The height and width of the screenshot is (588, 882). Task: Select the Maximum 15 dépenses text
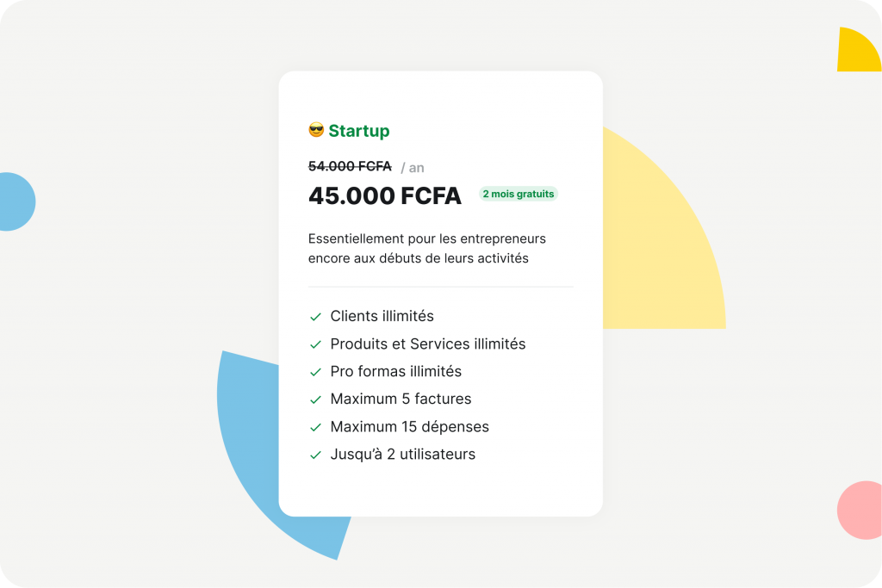coord(409,426)
